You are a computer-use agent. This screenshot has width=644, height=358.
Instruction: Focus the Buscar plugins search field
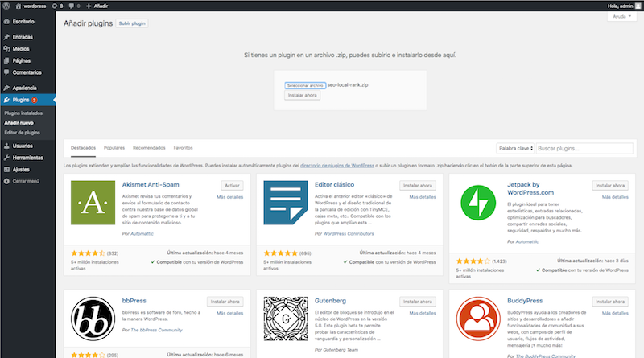pos(584,148)
